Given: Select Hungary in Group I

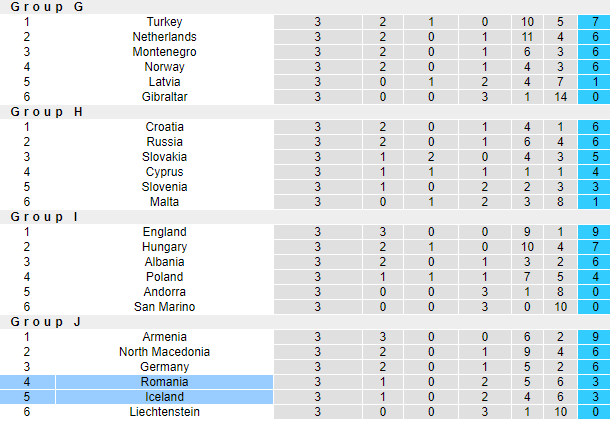Looking at the screenshot, I should 164,247.
